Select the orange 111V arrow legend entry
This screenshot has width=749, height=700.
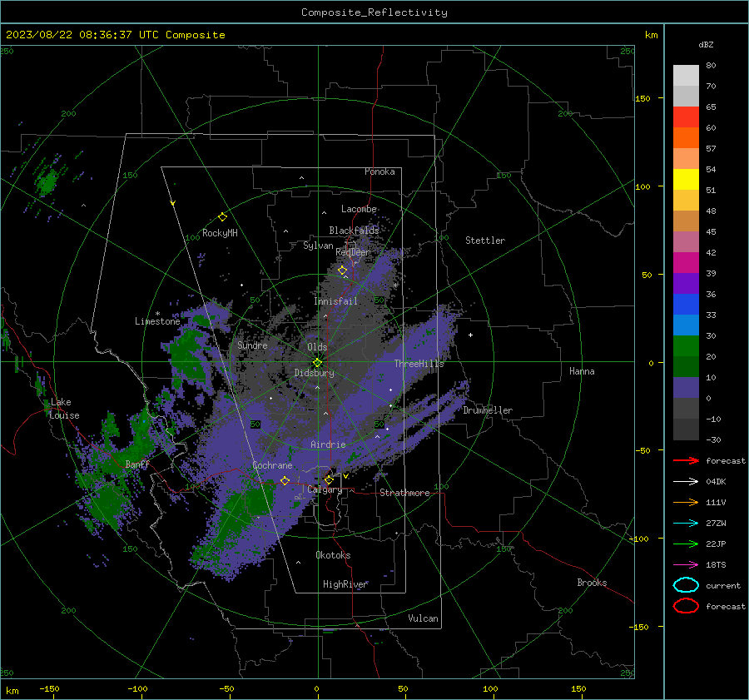[686, 502]
